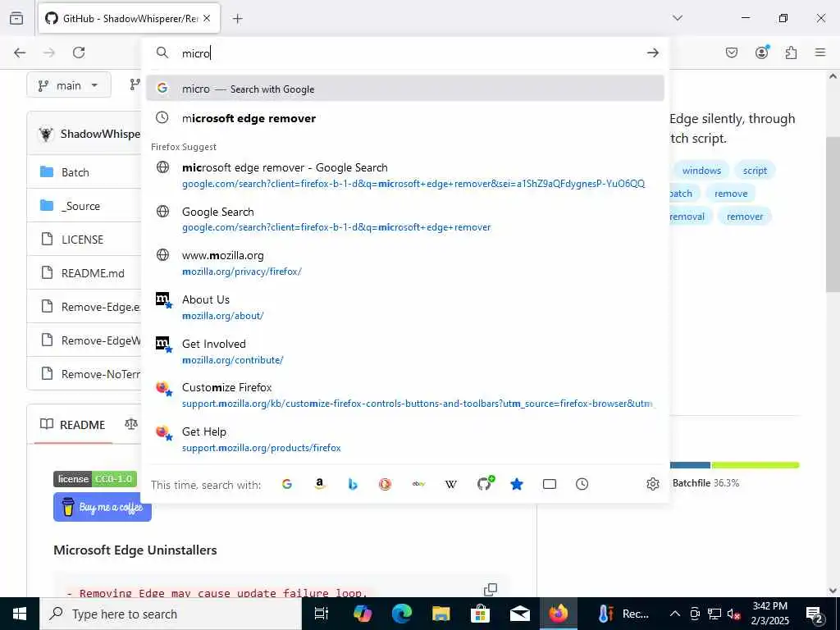Add GitHub search engine icon

point(485,484)
